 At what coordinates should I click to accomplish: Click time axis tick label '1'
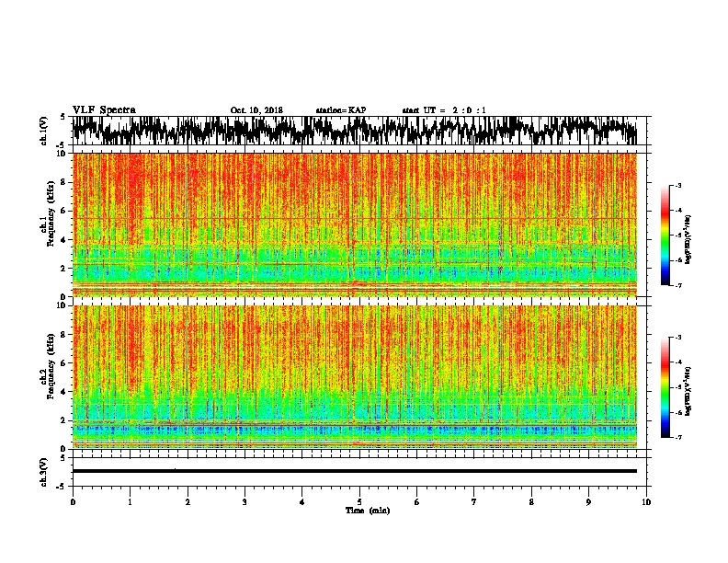click(x=130, y=502)
